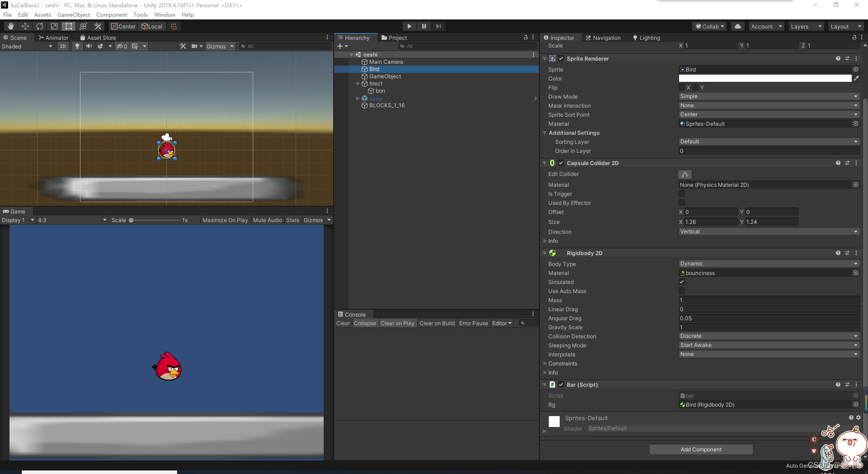
Task: Toggle Sprite Renderer enabled checkbox
Action: [x=561, y=58]
